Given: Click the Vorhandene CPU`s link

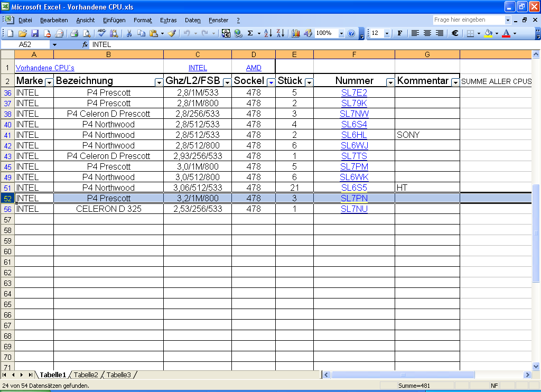Looking at the screenshot, I should point(45,68).
